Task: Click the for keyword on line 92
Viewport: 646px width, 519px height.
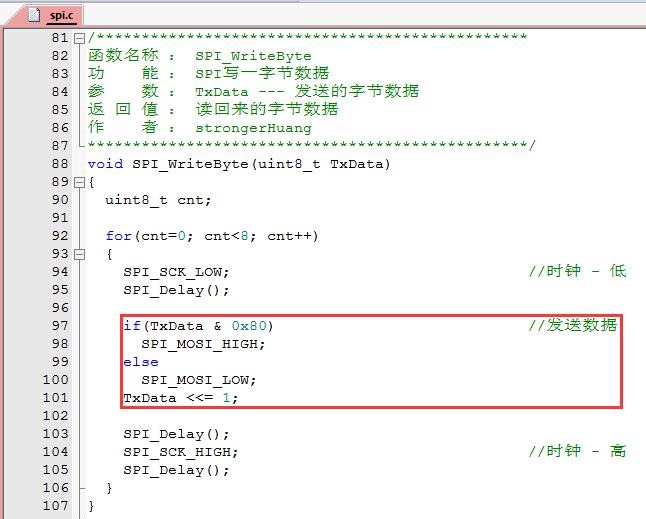Action: pos(118,236)
